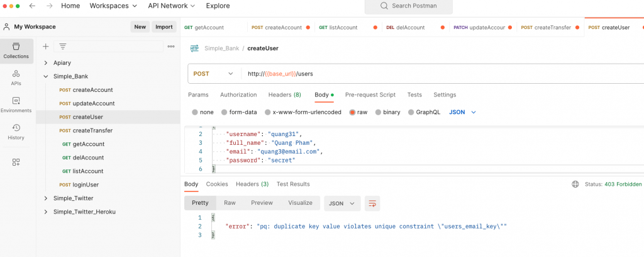Select loginUser request in Simple_Bank
Image resolution: width=644 pixels, height=257 pixels.
(x=86, y=185)
